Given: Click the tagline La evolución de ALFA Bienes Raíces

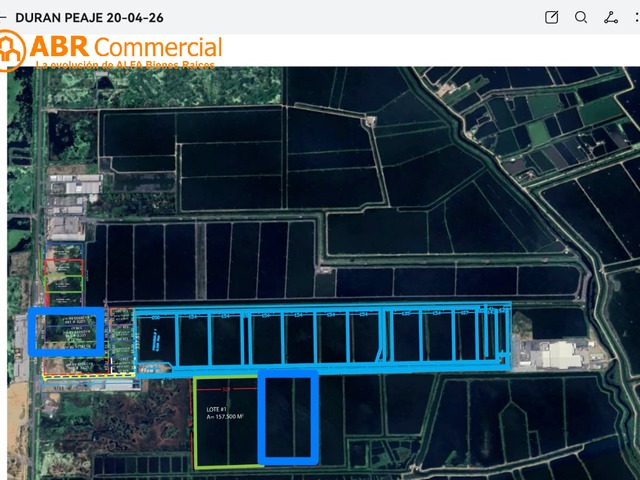Looking at the screenshot, I should point(125,65).
